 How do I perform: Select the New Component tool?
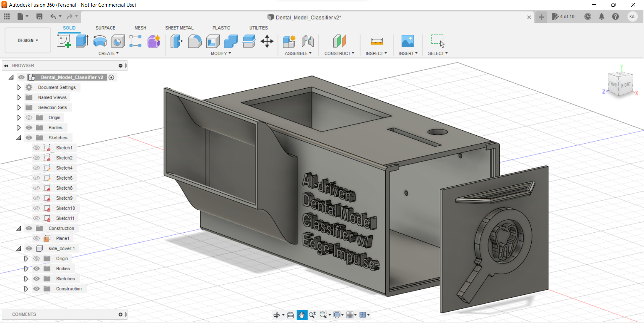[x=289, y=41]
